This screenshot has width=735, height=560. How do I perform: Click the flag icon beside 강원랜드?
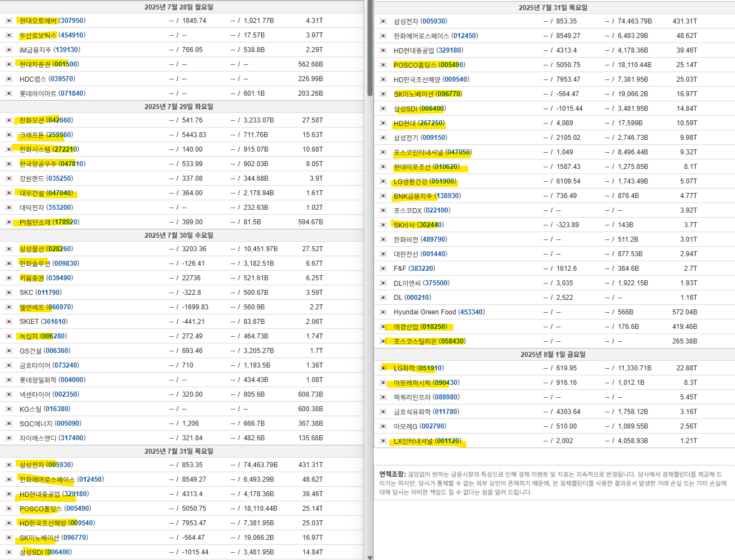coord(9,178)
